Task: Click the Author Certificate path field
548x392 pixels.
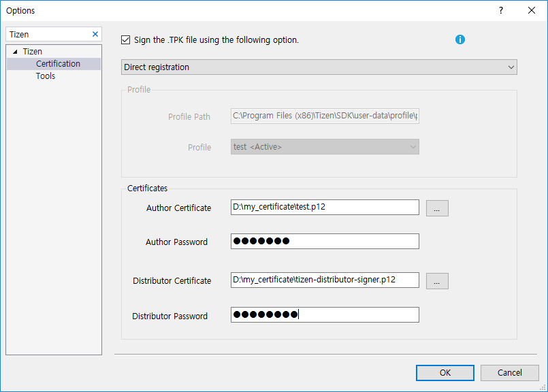Action: 325,207
